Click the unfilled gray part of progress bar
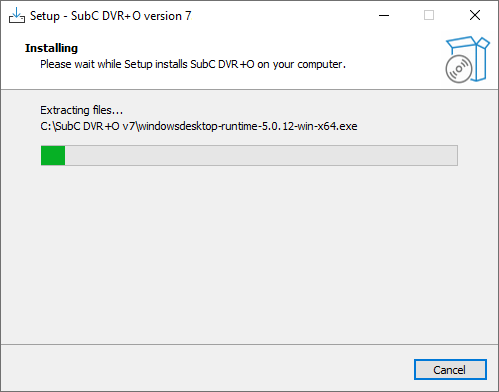 point(261,155)
